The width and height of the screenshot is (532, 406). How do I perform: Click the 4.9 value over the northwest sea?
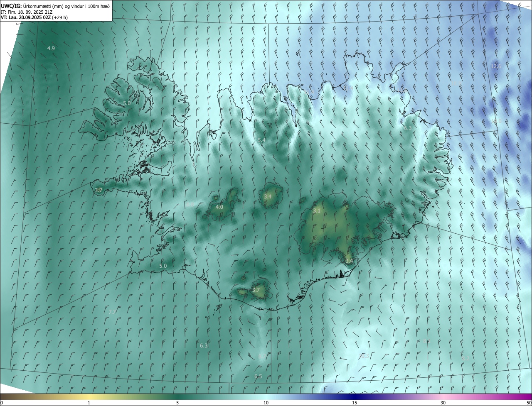tap(51, 49)
